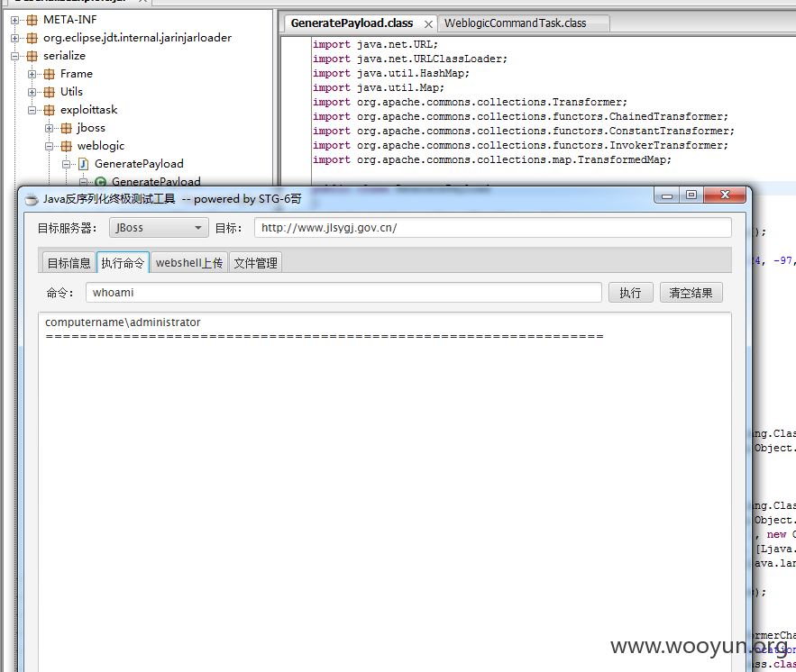
Task: Open the webshell上传 tab
Action: pos(189,263)
